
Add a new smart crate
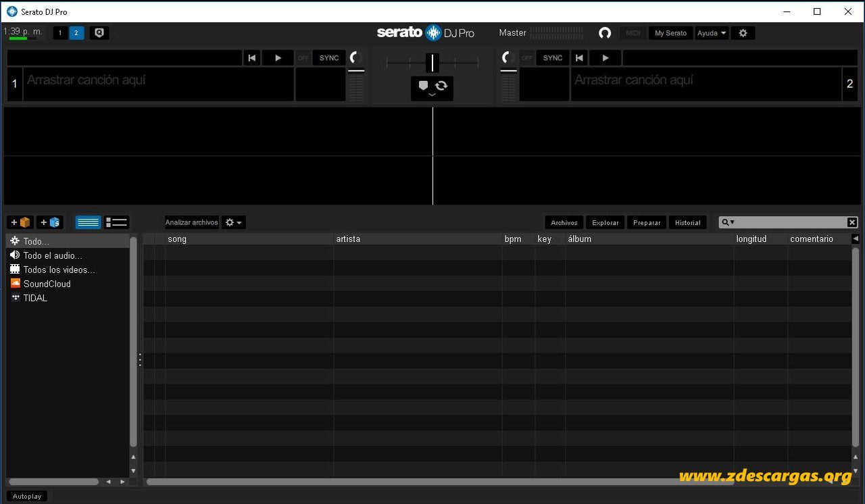pyautogui.click(x=50, y=222)
